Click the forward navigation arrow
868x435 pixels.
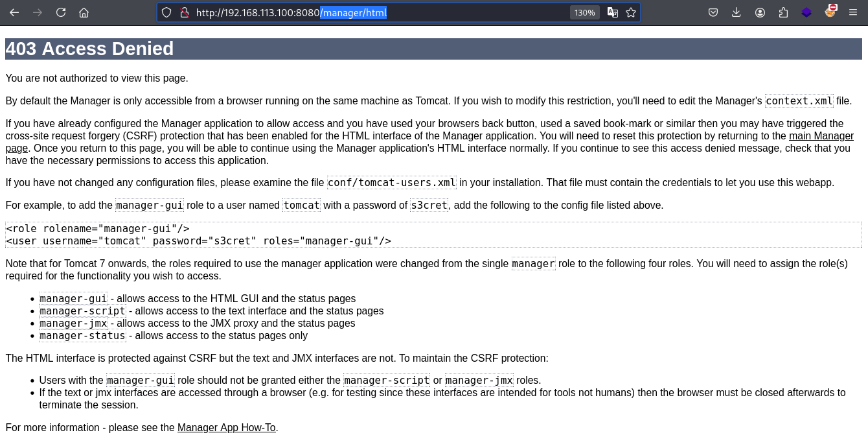click(38, 12)
